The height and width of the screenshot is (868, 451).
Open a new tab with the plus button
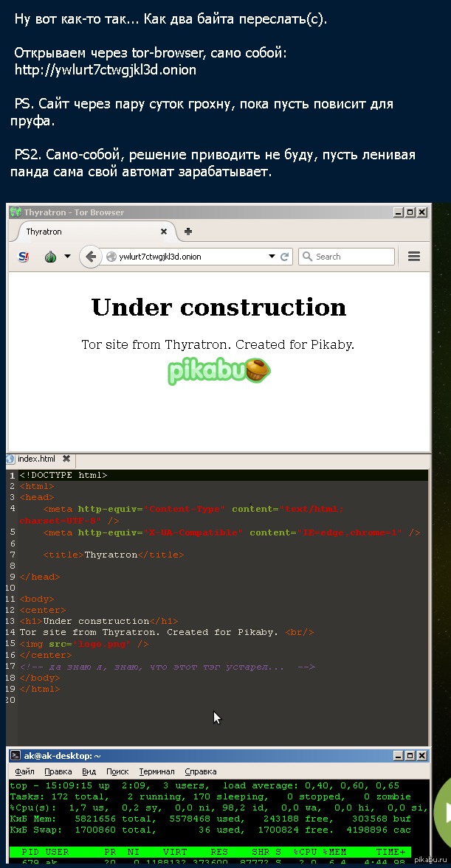[x=188, y=232]
